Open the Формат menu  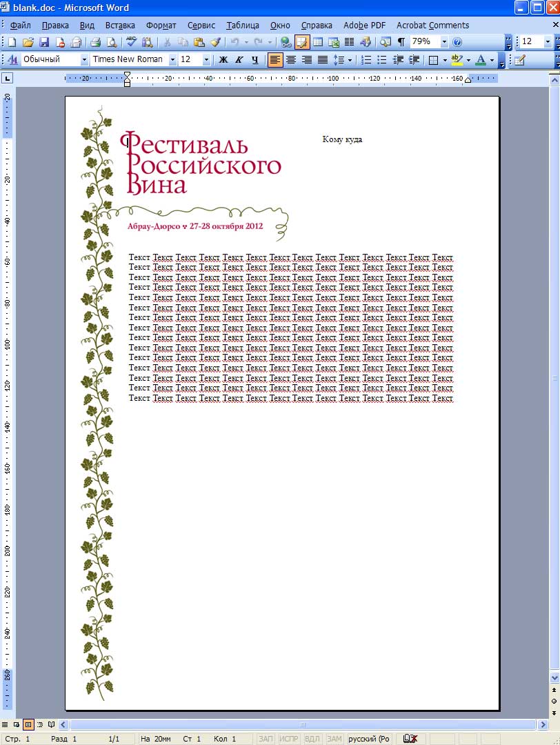tap(161, 26)
